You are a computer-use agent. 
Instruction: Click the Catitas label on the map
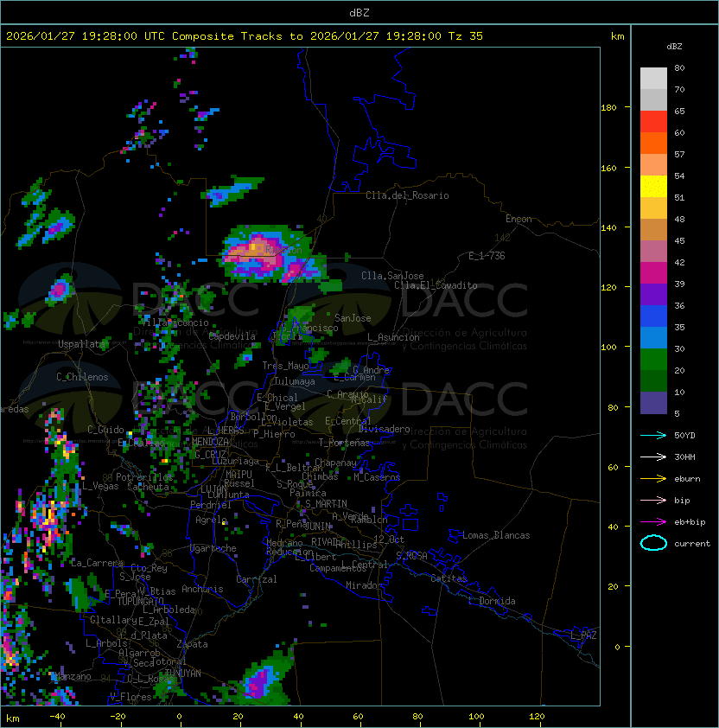pos(449,579)
